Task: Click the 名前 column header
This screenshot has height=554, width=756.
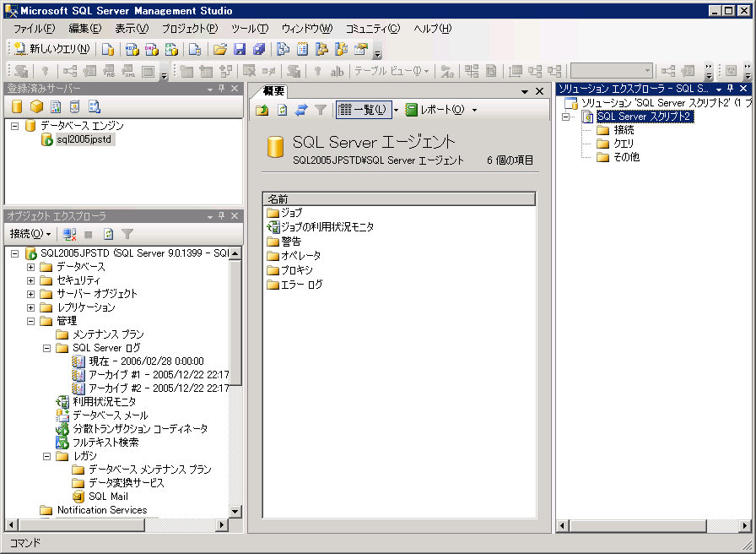Action: 399,198
